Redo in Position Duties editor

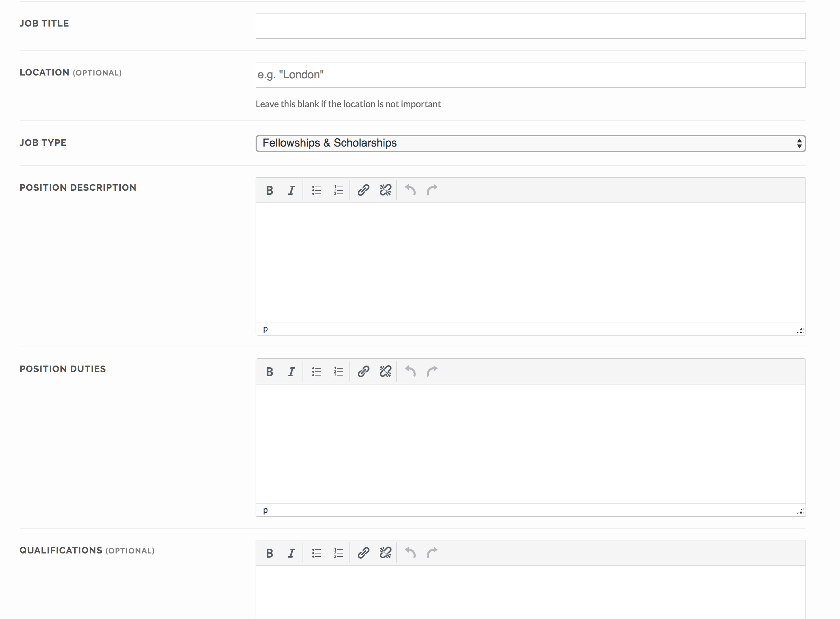432,372
